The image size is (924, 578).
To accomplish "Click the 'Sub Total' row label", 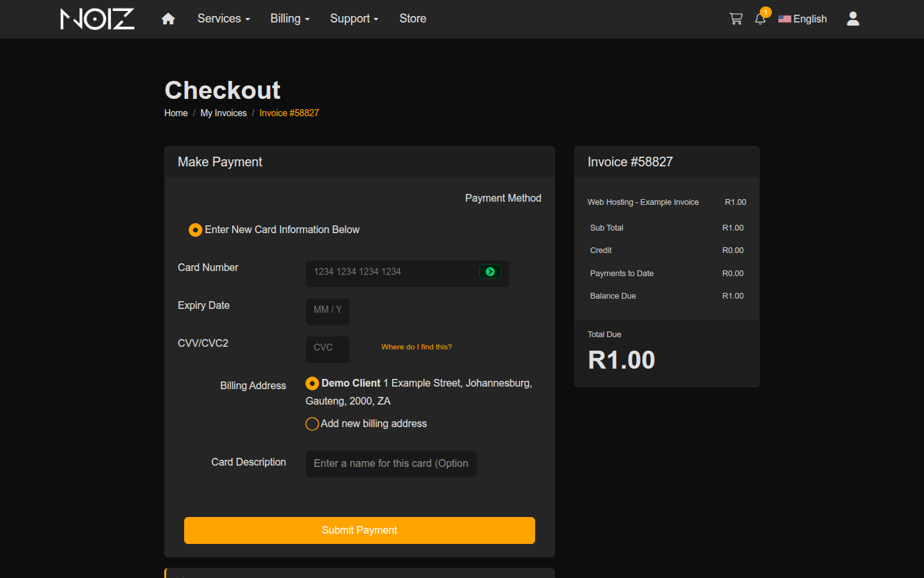I will (x=606, y=228).
